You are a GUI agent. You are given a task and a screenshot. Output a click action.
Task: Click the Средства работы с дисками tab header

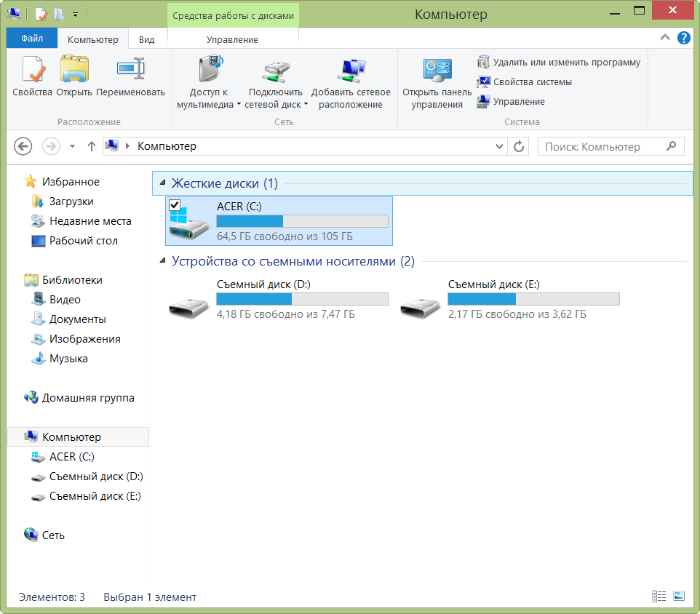click(233, 15)
